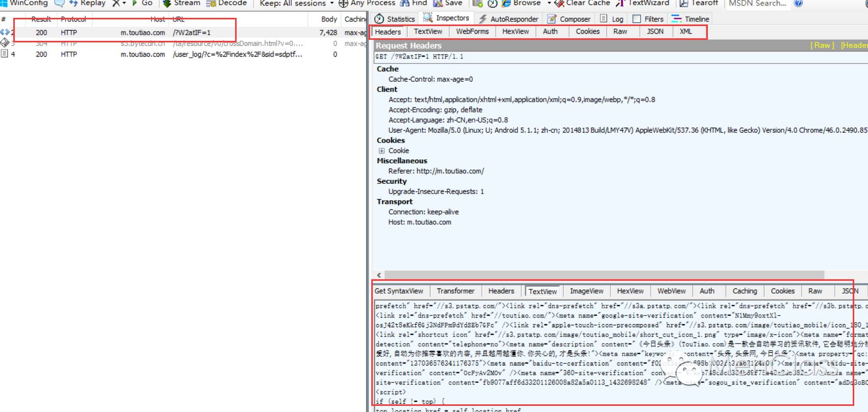Click the Go resume button
This screenshot has height=412, width=868.
(x=142, y=3)
